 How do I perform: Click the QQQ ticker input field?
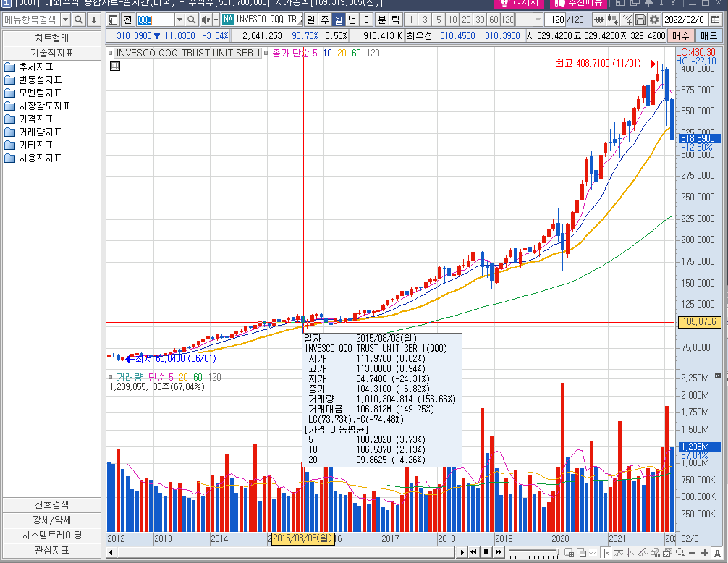[x=156, y=20]
